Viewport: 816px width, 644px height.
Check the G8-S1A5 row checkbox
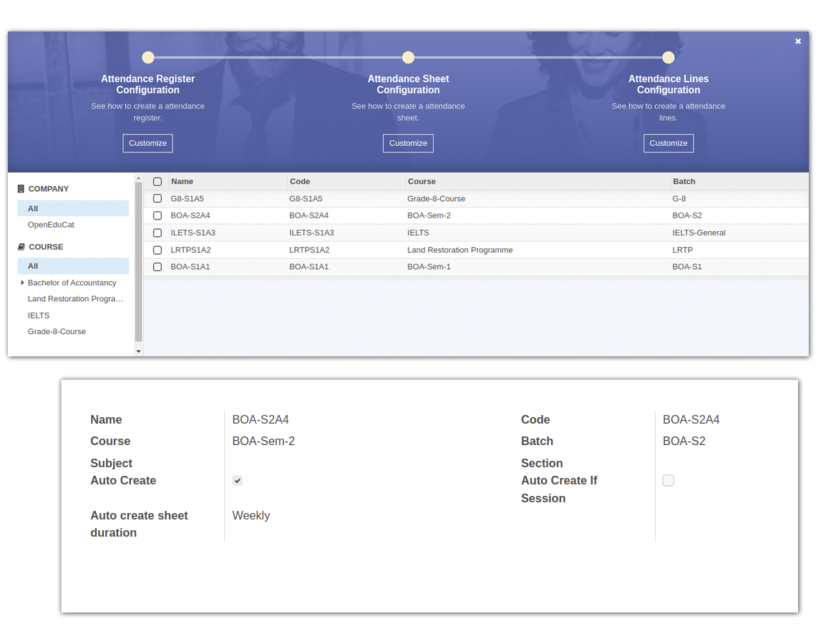pyautogui.click(x=157, y=198)
